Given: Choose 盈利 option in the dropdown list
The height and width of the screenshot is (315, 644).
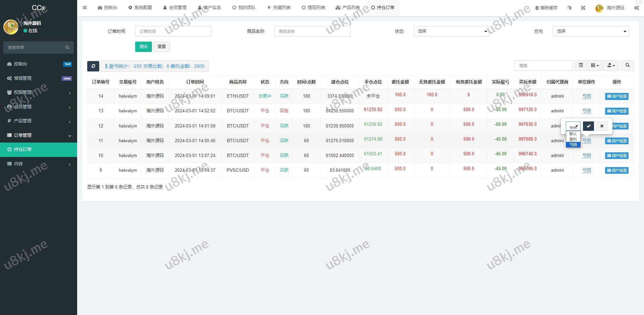Looking at the screenshot, I should point(573,139).
